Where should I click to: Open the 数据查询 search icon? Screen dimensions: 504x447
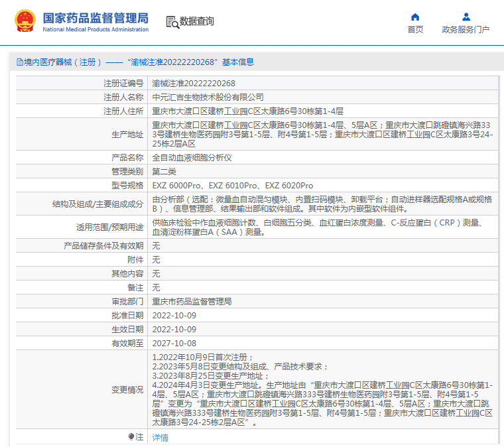point(172,22)
